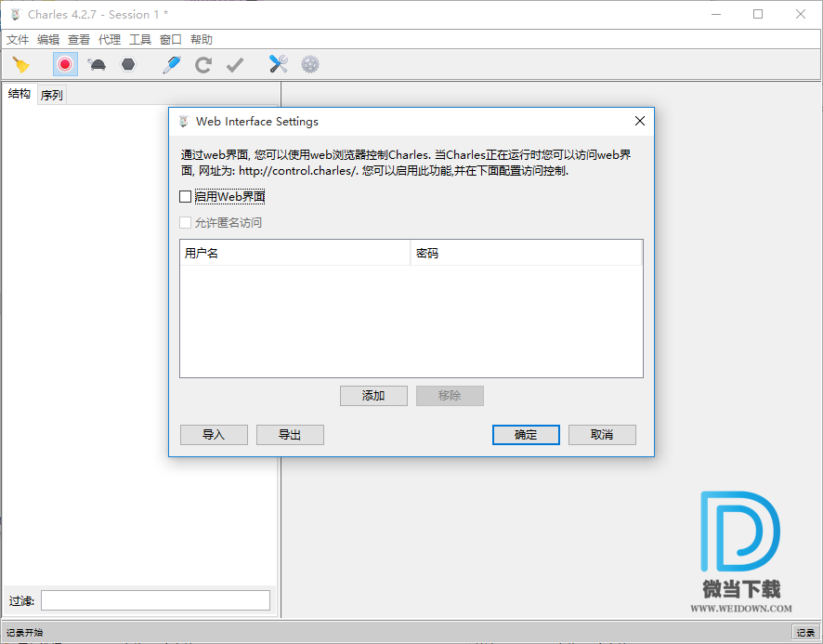Open Tools via the wrench icon
This screenshot has height=644, width=823.
pyautogui.click(x=278, y=64)
